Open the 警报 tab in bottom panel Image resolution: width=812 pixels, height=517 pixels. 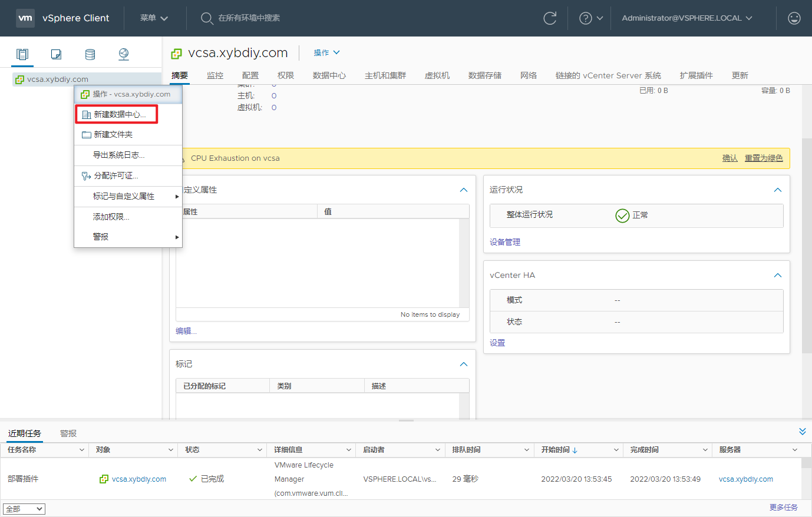pos(67,433)
